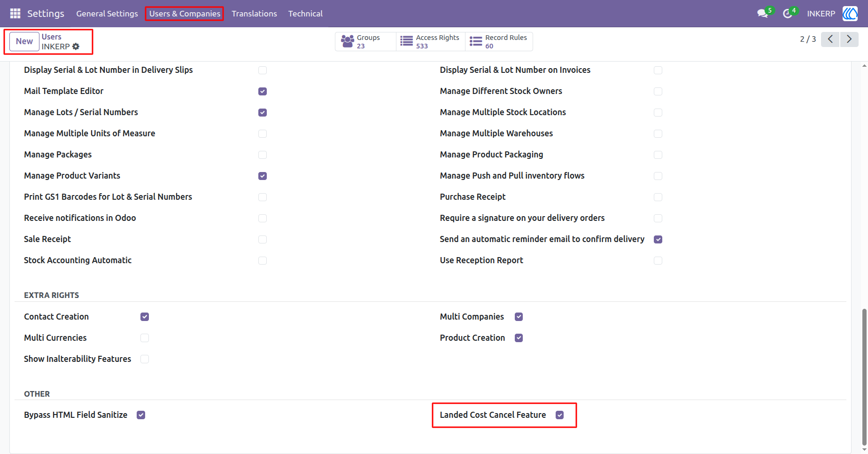Click the vertical scrollbar thumb
This screenshot has width=868, height=454.
[864, 376]
